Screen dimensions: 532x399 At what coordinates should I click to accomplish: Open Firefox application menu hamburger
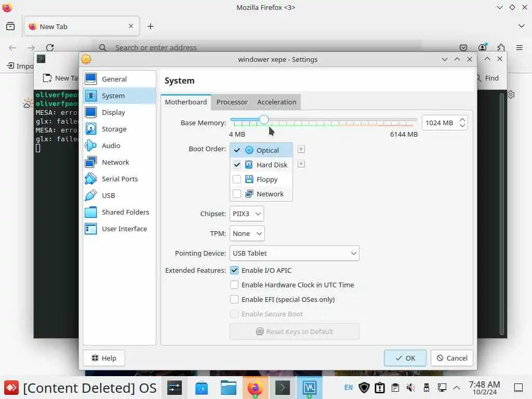coord(520,47)
